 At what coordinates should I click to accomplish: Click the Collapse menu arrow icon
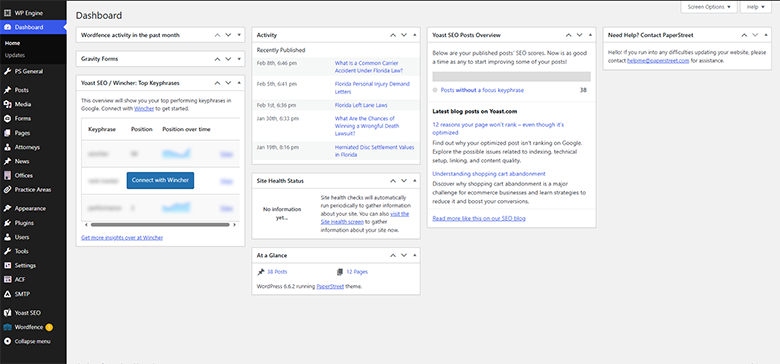click(7, 341)
